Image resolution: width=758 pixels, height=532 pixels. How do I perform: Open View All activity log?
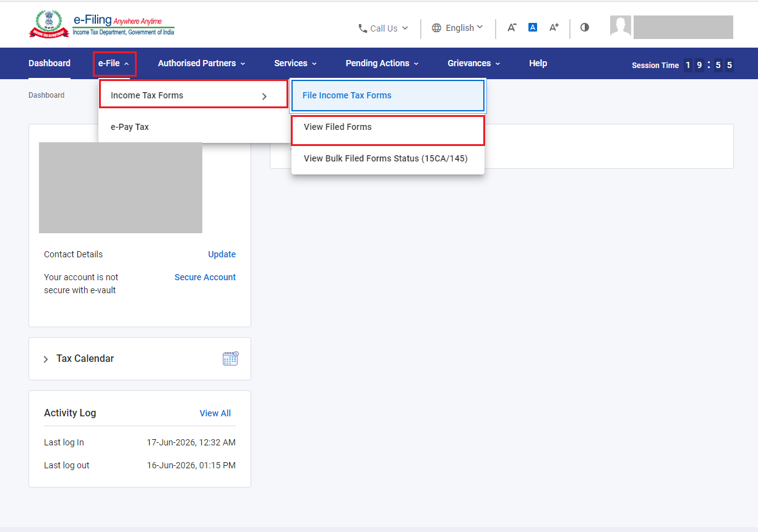click(x=215, y=413)
